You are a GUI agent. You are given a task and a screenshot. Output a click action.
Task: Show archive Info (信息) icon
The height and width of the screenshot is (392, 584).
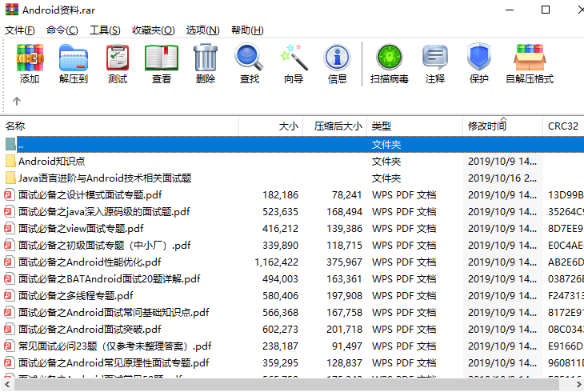(337, 58)
